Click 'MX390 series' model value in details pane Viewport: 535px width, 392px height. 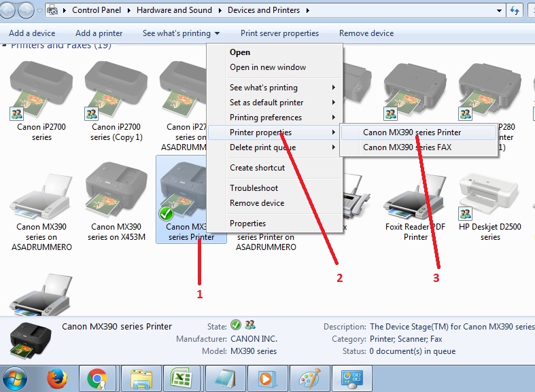pos(254,351)
